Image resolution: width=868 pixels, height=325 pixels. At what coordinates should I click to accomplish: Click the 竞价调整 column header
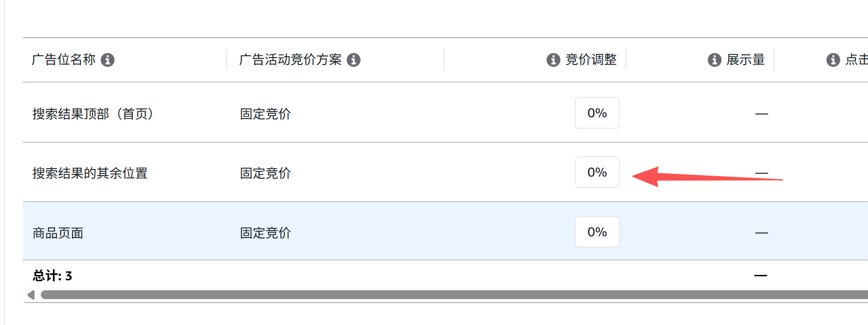[x=591, y=60]
